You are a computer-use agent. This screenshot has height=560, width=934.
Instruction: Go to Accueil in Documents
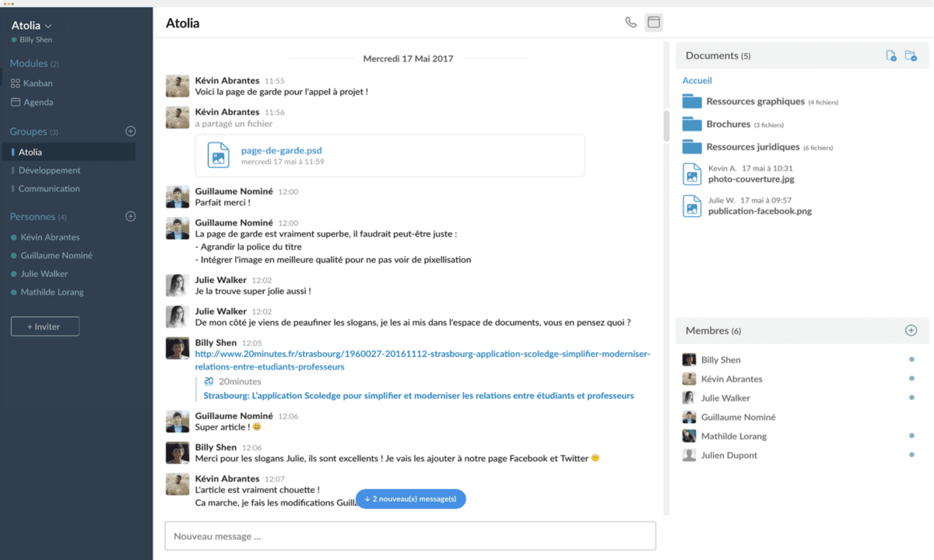pos(697,80)
